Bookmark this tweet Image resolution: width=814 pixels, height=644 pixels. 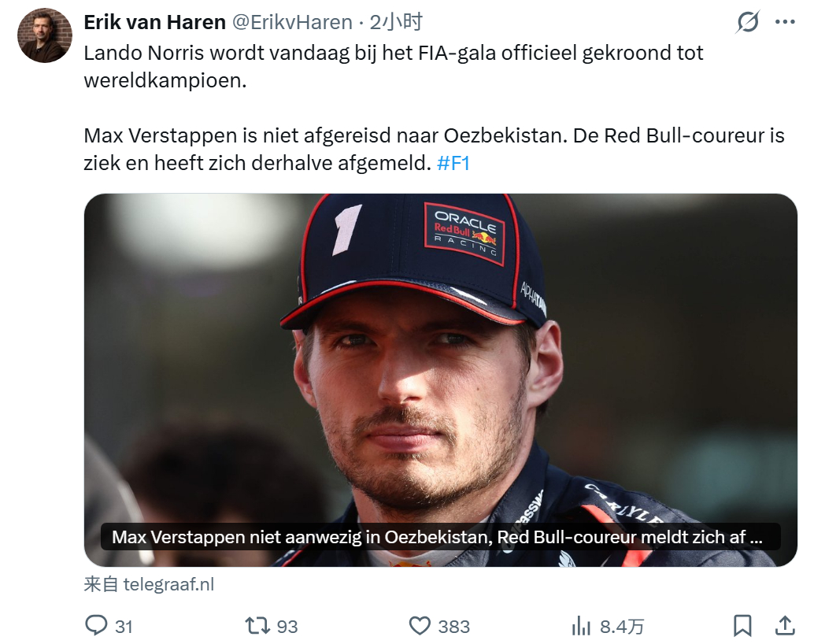point(742,625)
